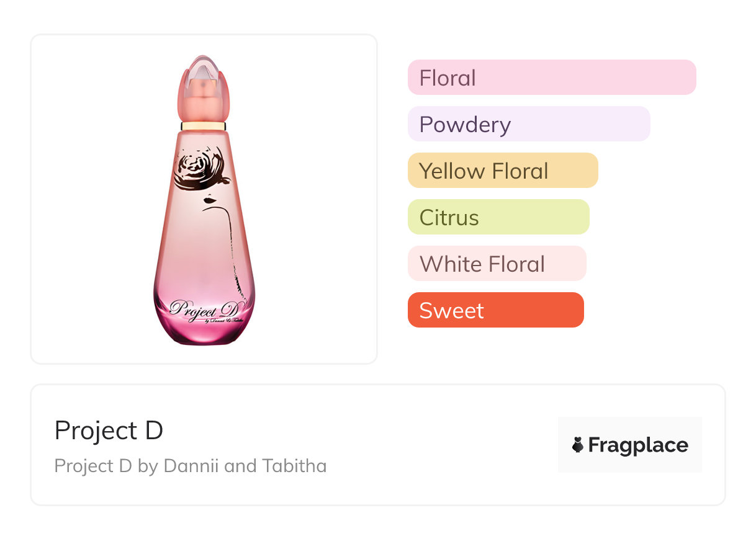Click the Yellow Floral accord bar
756x536 pixels.
tap(503, 171)
